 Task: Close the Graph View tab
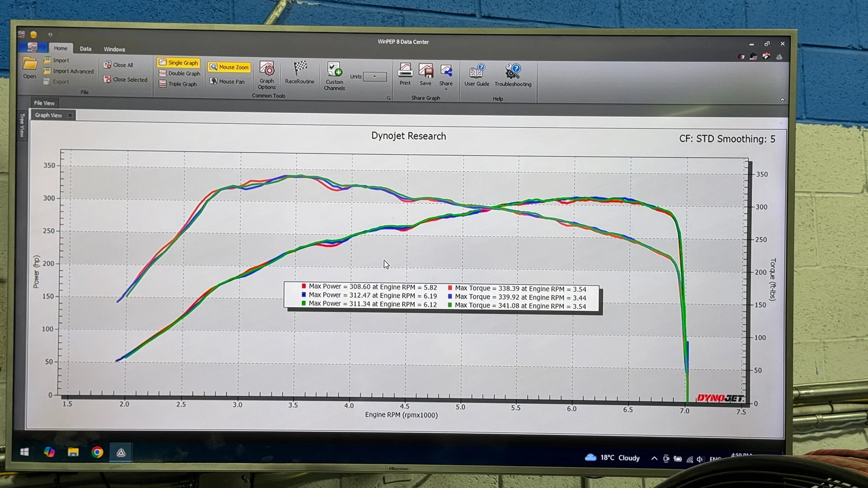pos(70,115)
